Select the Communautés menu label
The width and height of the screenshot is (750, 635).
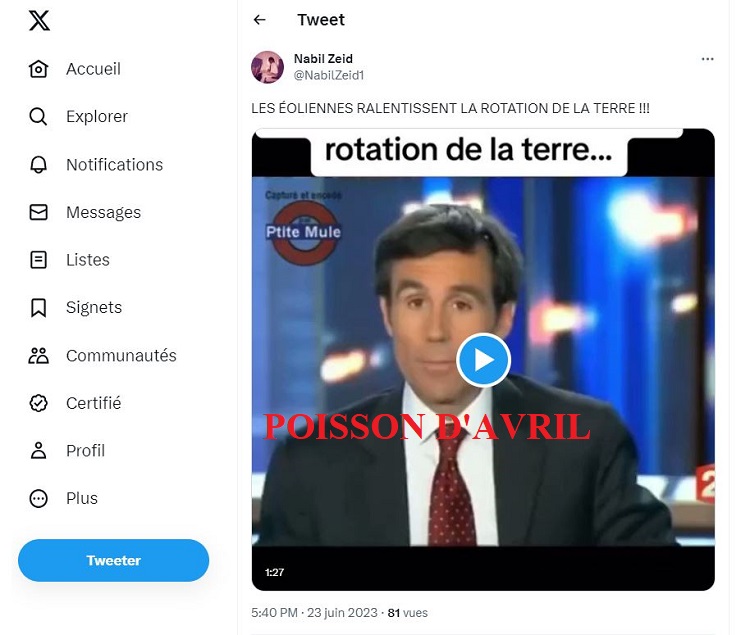click(x=121, y=355)
